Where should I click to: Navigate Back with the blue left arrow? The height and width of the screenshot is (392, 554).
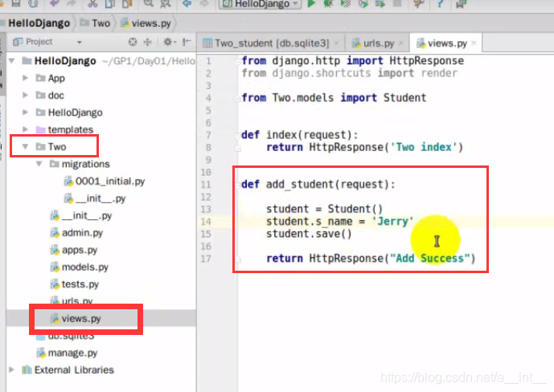[187, 3]
